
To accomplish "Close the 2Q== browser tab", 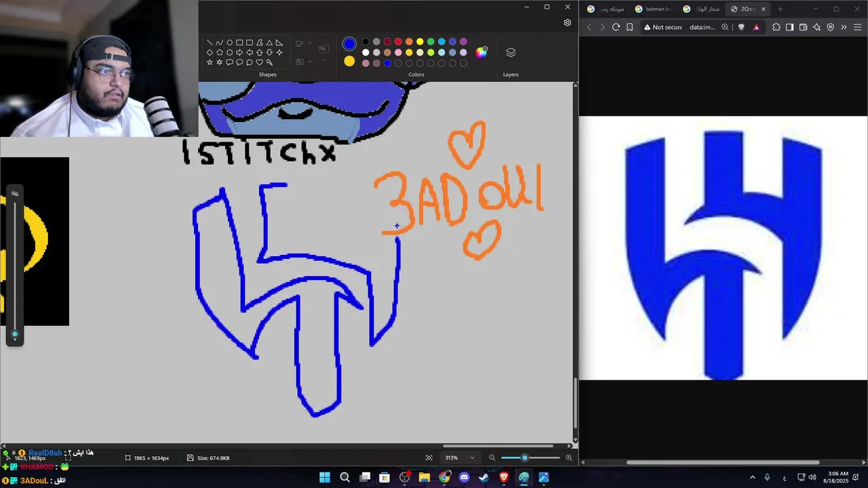I will pyautogui.click(x=764, y=9).
